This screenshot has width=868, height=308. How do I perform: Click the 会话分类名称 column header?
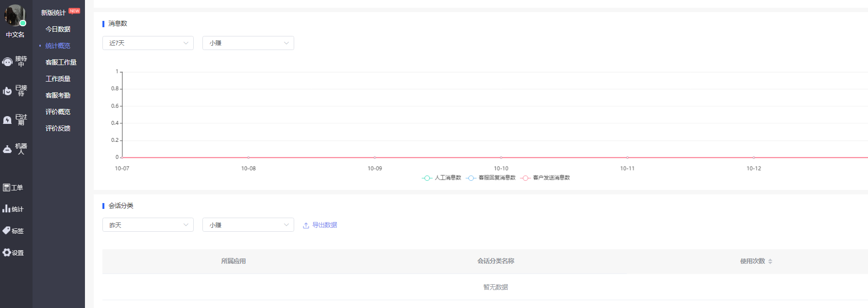(x=496, y=261)
